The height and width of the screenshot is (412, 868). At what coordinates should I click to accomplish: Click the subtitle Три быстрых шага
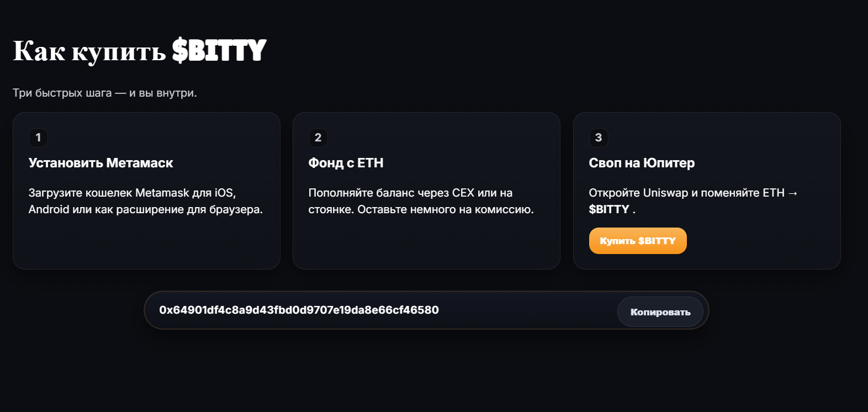click(x=104, y=93)
